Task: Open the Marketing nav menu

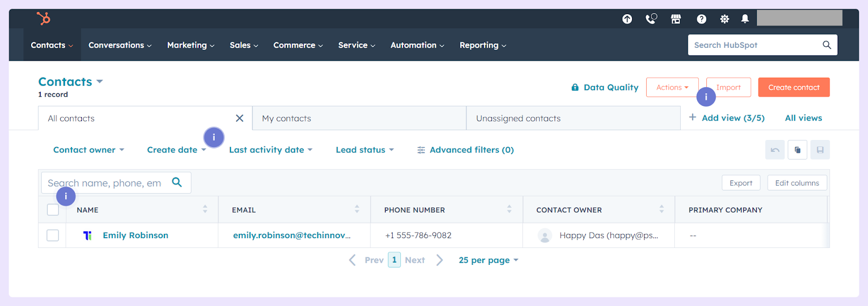Action: (x=191, y=45)
